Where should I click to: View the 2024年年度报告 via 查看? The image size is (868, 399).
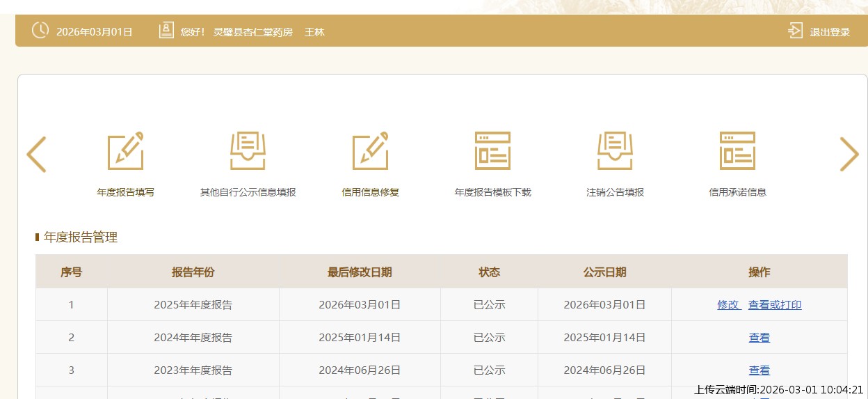click(x=759, y=338)
